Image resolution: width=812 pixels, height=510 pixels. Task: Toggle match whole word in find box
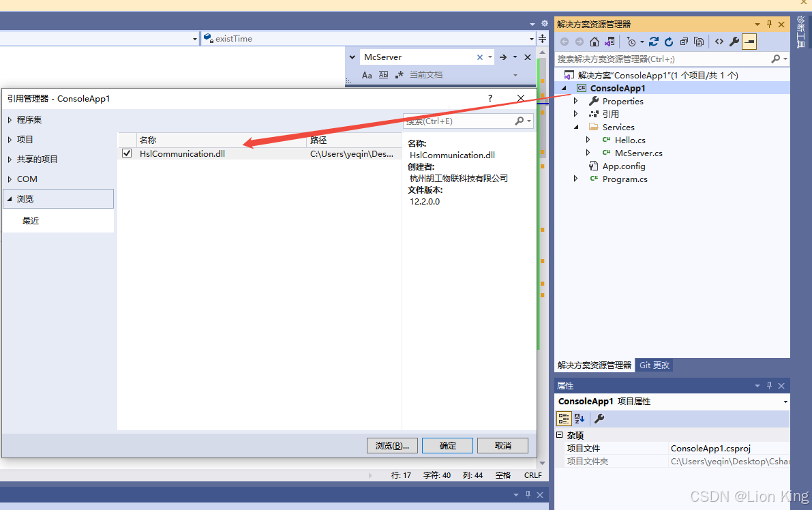383,75
